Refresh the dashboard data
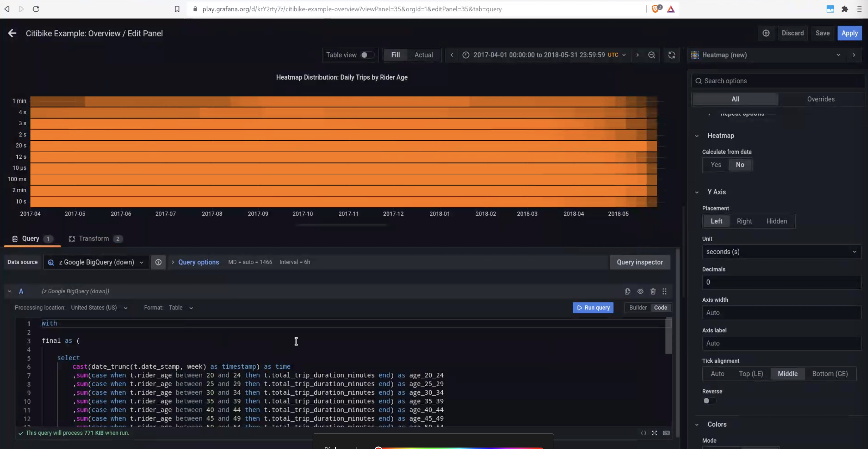This screenshot has width=868, height=449. click(x=672, y=55)
